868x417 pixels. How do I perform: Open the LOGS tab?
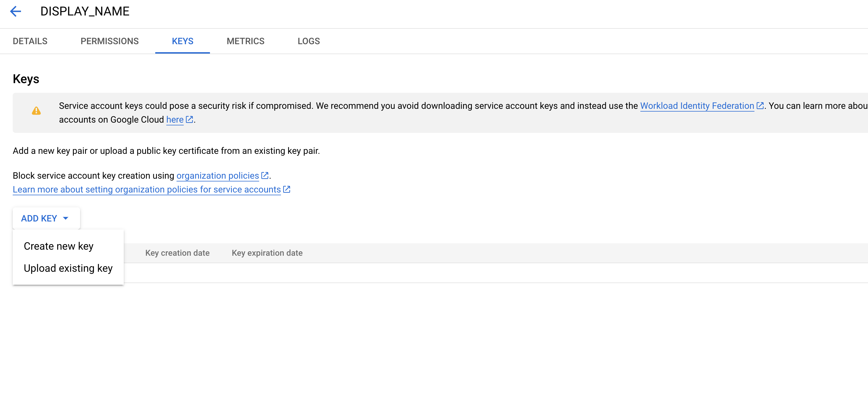tap(308, 41)
